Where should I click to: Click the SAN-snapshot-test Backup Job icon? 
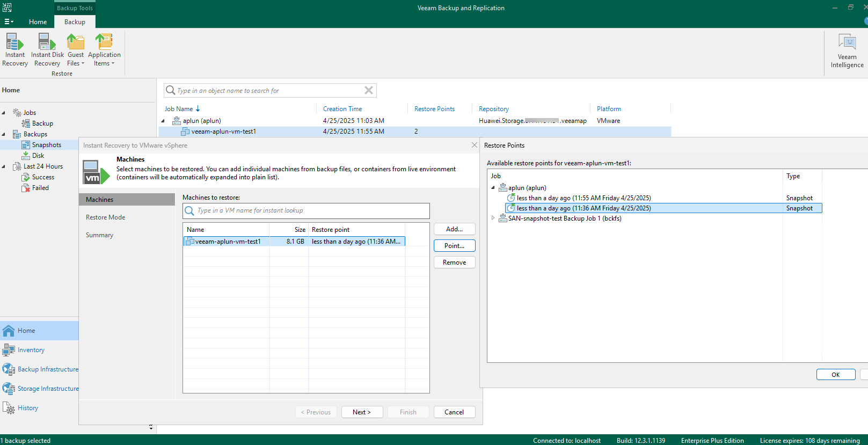[x=503, y=218]
